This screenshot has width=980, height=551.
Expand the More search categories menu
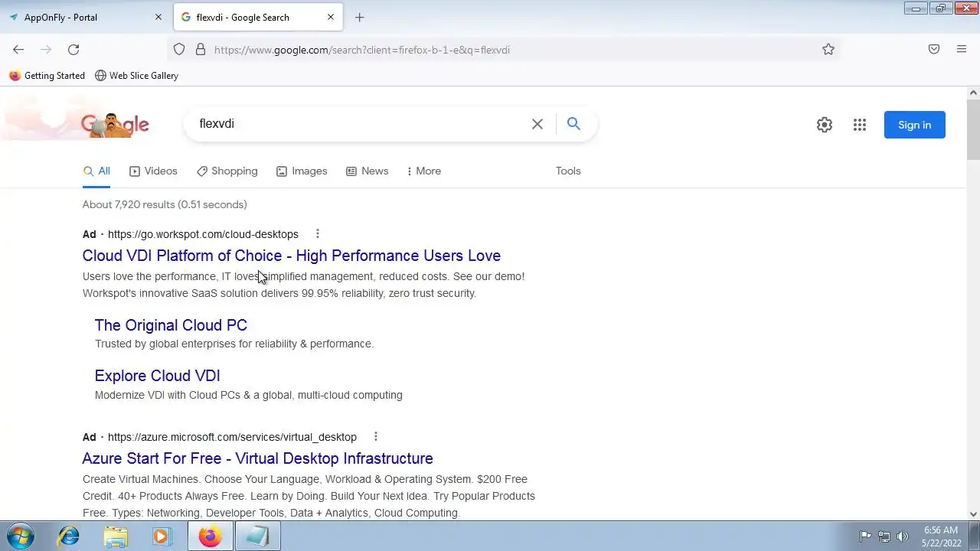424,171
